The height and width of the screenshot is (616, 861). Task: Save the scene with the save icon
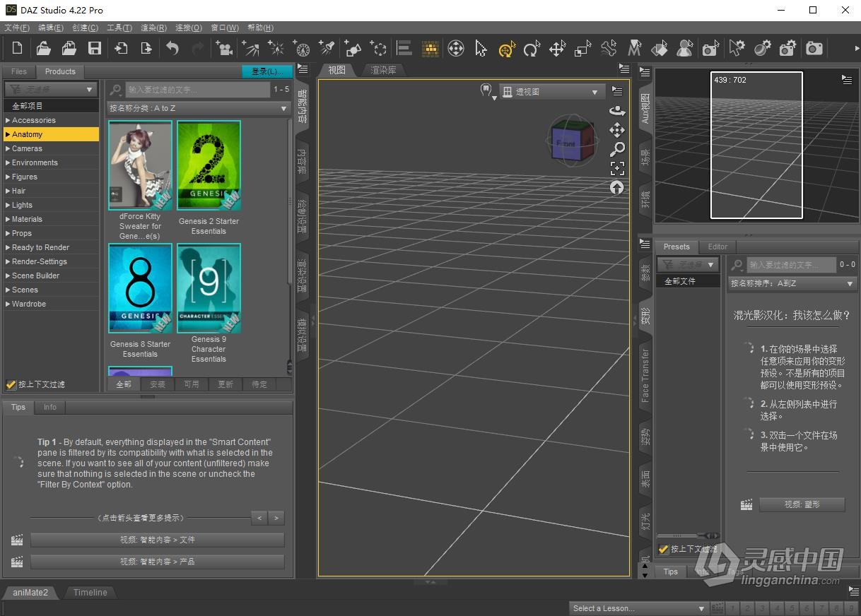coord(94,48)
